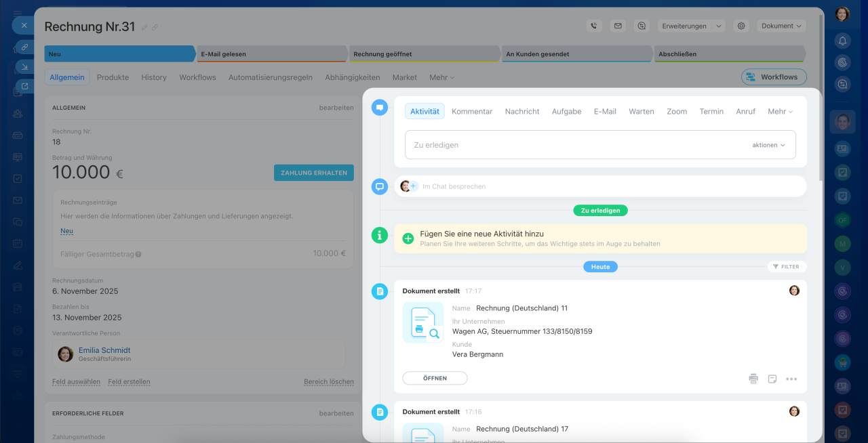Screen dimensions: 868x443
Task: Open three-dot menu on document entry
Action: (x=791, y=379)
